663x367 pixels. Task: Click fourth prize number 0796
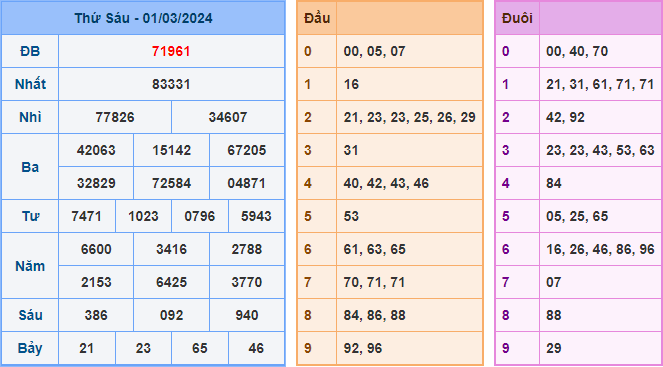tap(200, 216)
